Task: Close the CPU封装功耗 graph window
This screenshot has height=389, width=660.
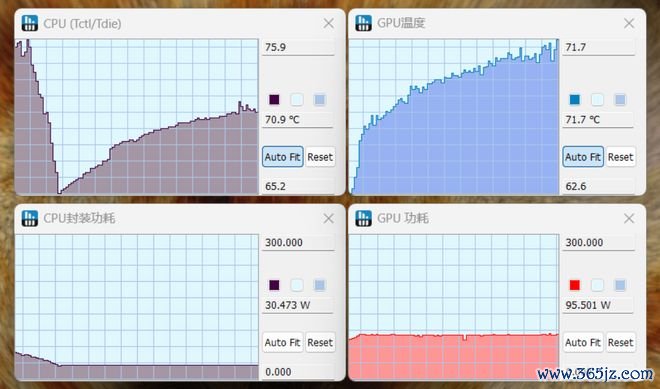Action: pyautogui.click(x=329, y=218)
